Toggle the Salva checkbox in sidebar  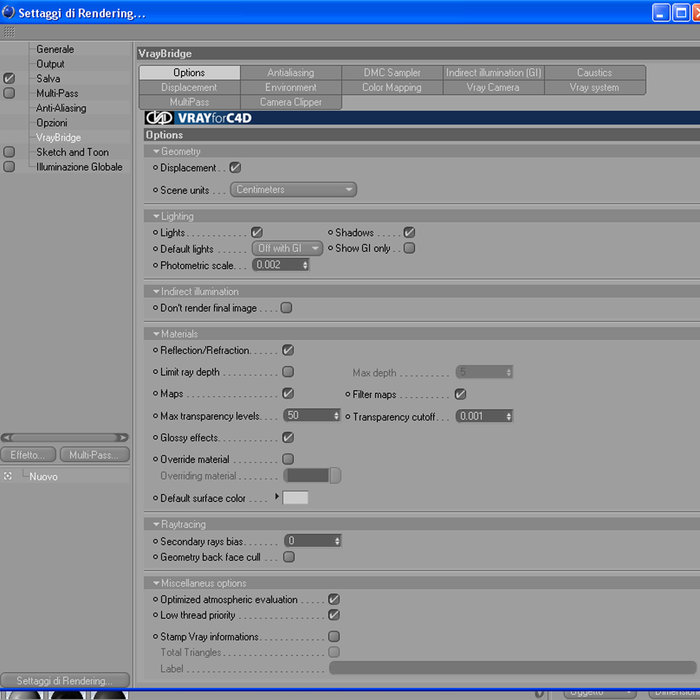(9, 79)
